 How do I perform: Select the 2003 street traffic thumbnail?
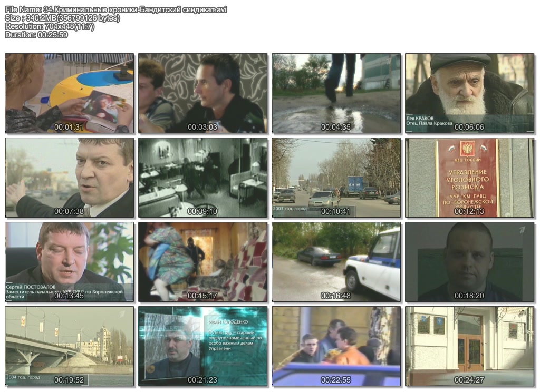336,178
